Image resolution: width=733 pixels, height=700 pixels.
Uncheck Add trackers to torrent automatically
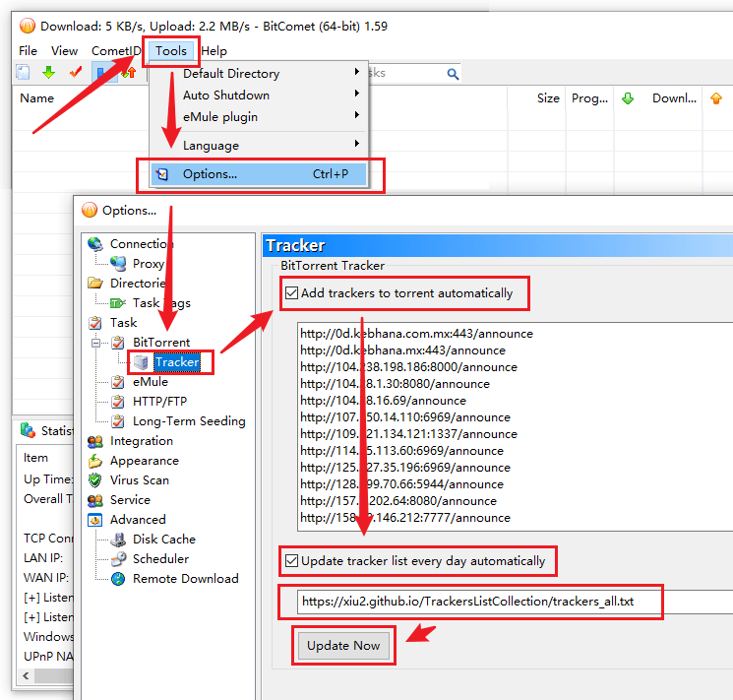pyautogui.click(x=291, y=292)
